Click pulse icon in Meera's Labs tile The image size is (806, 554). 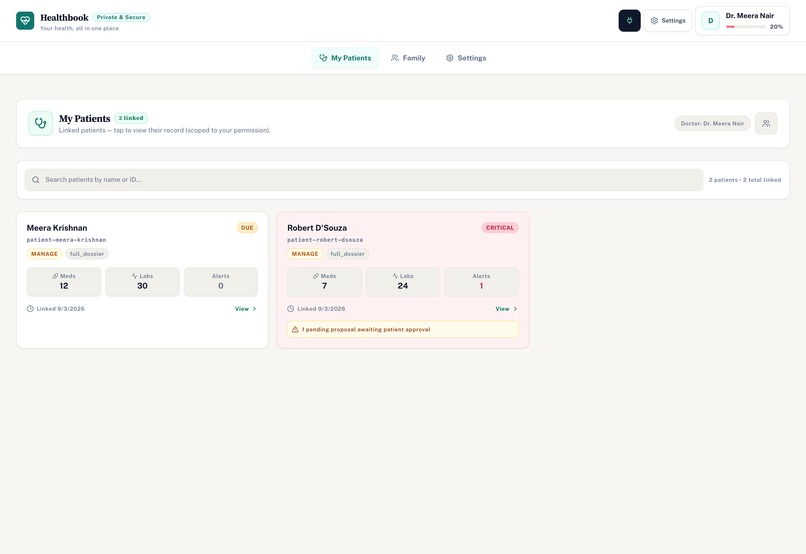(x=134, y=276)
